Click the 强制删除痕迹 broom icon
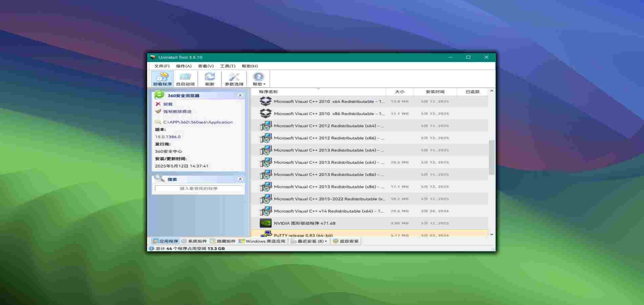The width and height of the screenshot is (644, 305). click(x=158, y=111)
